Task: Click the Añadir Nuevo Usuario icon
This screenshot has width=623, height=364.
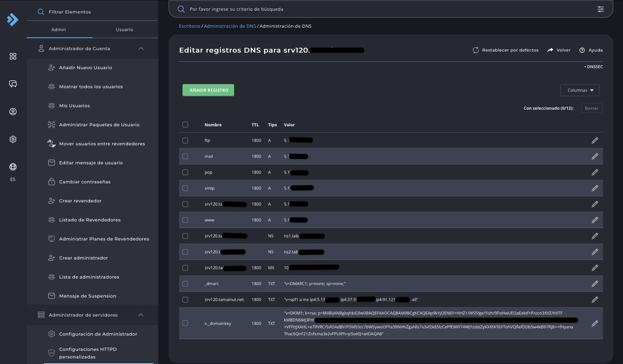Action: [x=52, y=67]
